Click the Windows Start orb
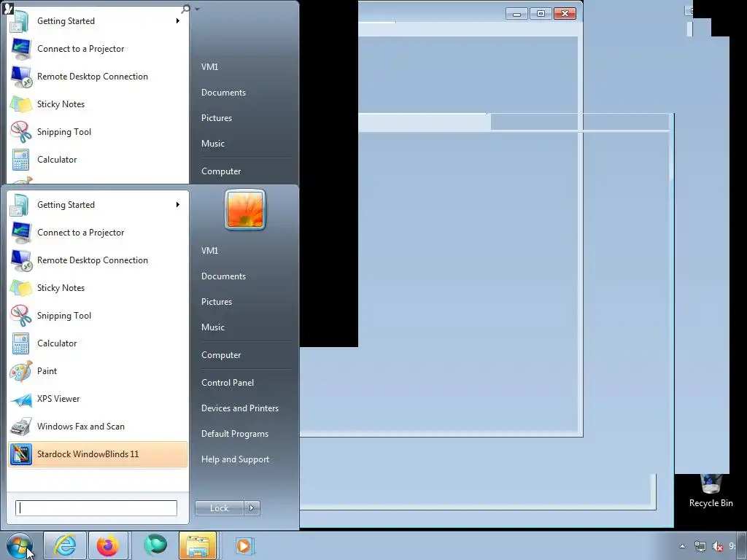 coord(20,545)
